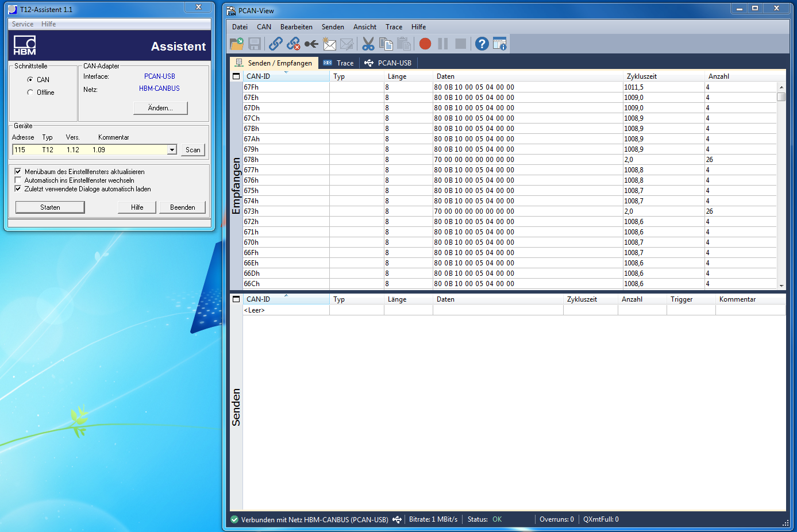Image resolution: width=797 pixels, height=532 pixels.
Task: Select the CAN radio button
Action: (x=30, y=79)
